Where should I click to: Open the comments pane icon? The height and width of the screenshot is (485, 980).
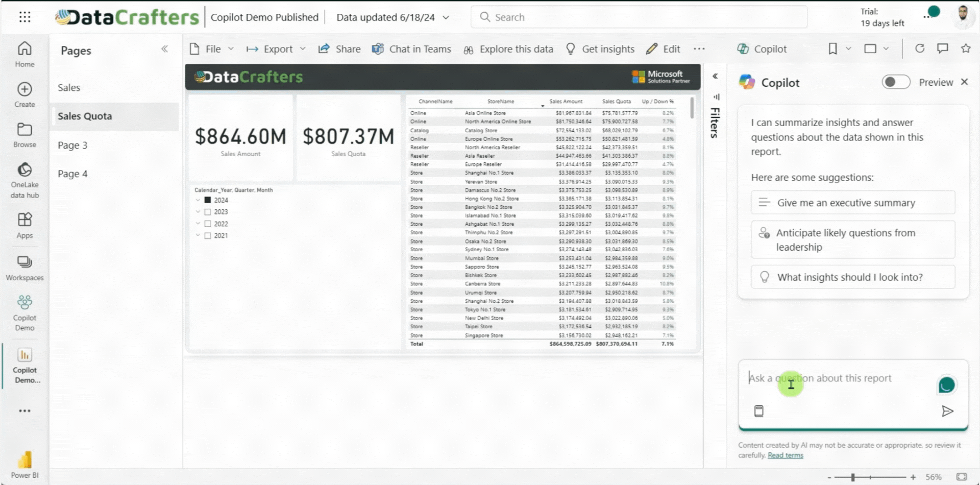[x=942, y=48]
